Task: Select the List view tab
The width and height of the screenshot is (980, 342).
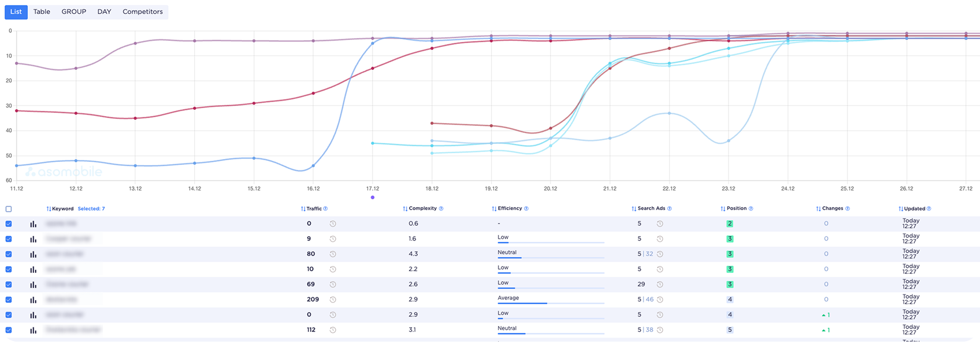Action: (x=16, y=12)
